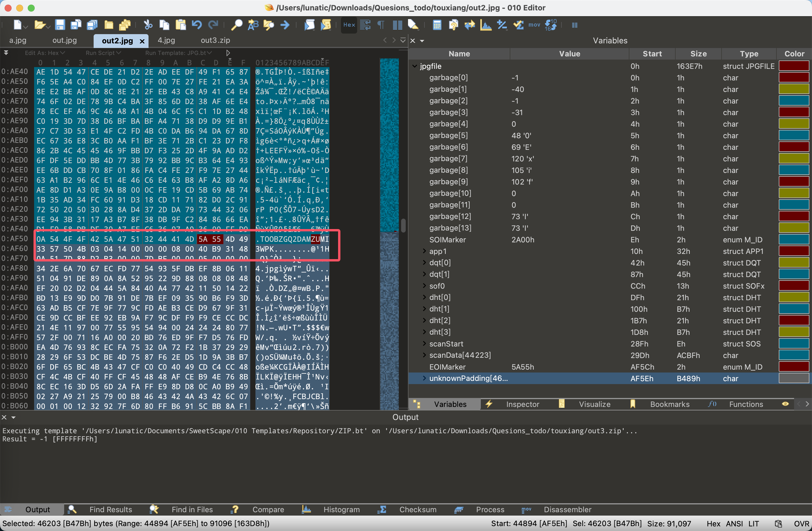
Task: Expand the unknownPadding row
Action: [x=424, y=378]
